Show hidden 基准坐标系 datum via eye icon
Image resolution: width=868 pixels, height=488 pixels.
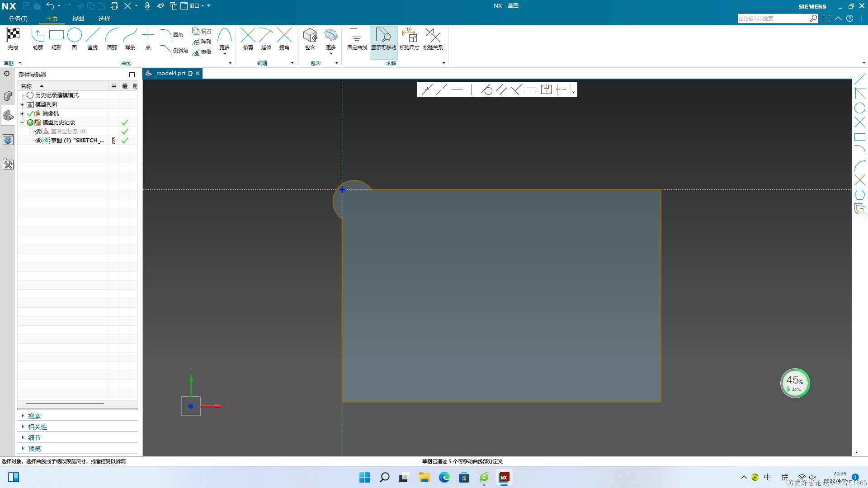(x=38, y=131)
